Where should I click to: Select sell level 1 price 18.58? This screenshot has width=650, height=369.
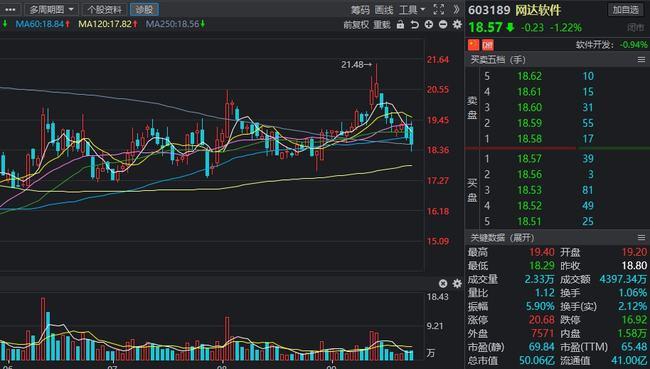point(529,138)
